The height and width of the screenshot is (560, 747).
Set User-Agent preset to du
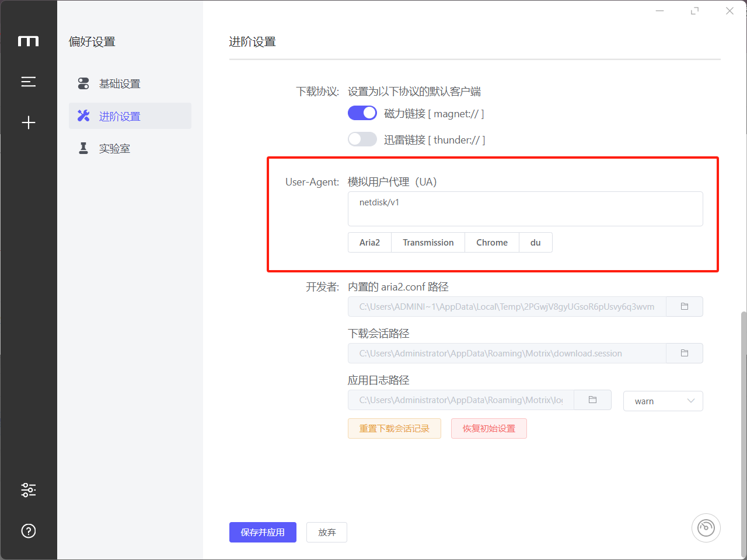536,243
